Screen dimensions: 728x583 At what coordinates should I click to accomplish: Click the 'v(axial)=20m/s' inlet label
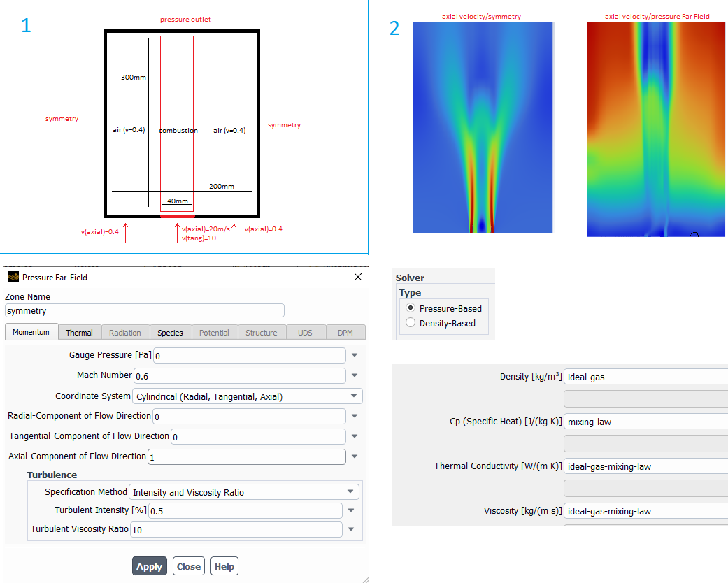pyautogui.click(x=206, y=229)
